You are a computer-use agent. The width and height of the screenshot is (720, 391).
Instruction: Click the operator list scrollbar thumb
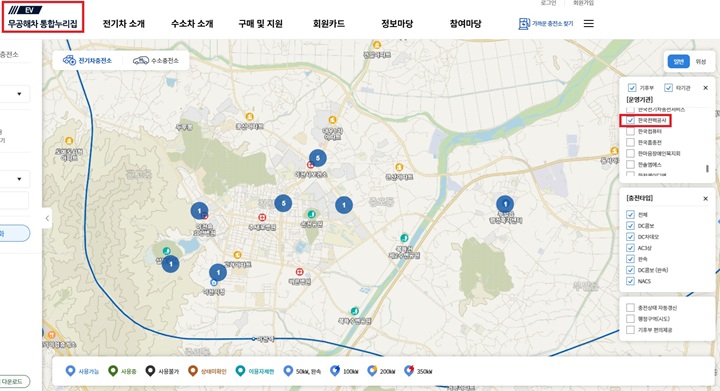point(707,169)
